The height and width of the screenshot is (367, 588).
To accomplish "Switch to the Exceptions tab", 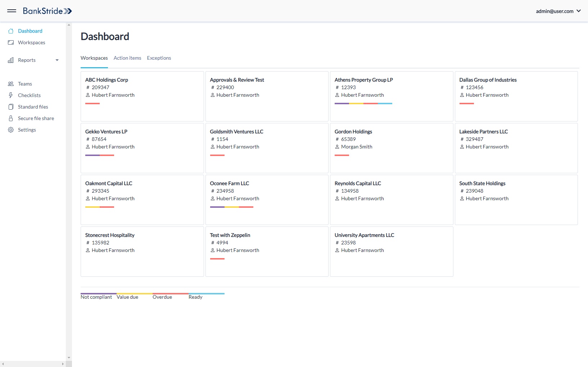I will (159, 58).
